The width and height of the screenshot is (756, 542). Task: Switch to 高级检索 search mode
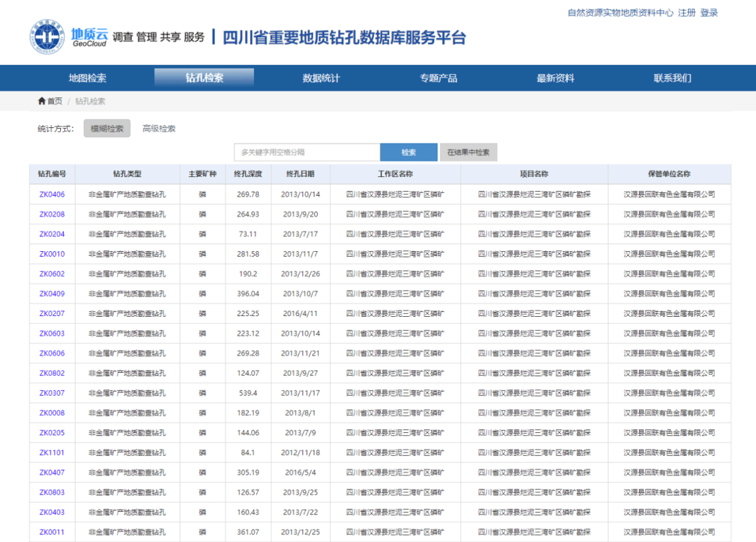click(x=159, y=129)
